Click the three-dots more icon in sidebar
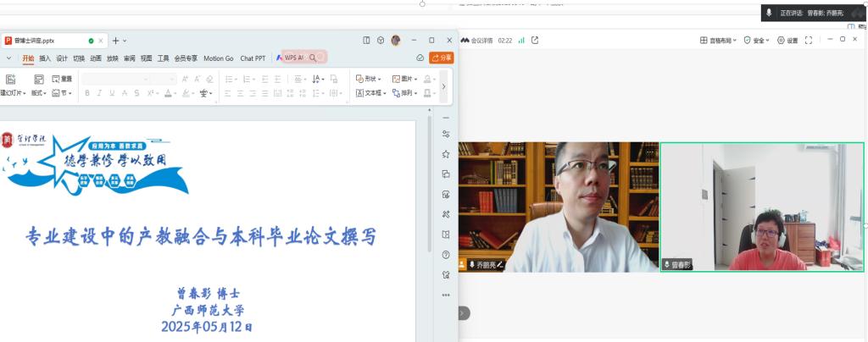Image resolution: width=868 pixels, height=342 pixels. (446, 295)
